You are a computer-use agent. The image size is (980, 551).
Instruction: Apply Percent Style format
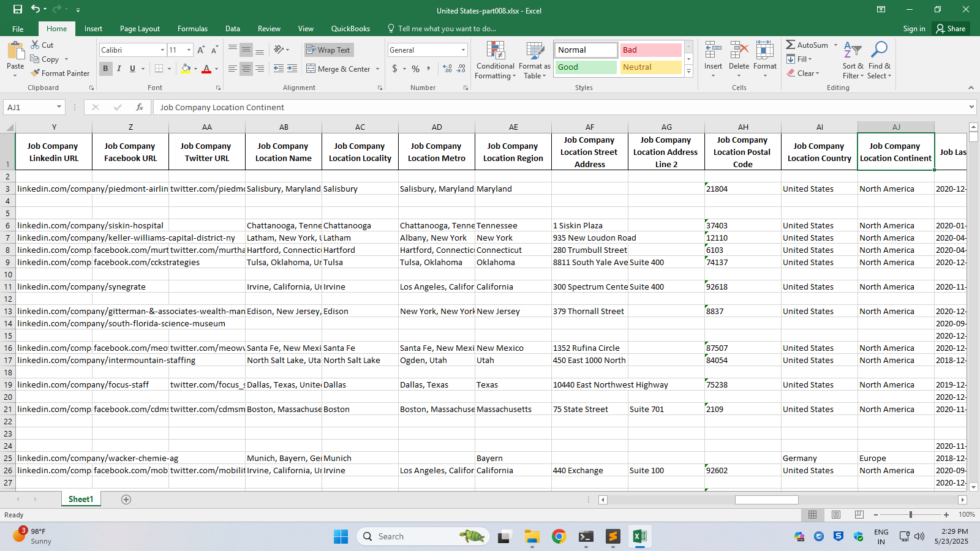click(416, 69)
